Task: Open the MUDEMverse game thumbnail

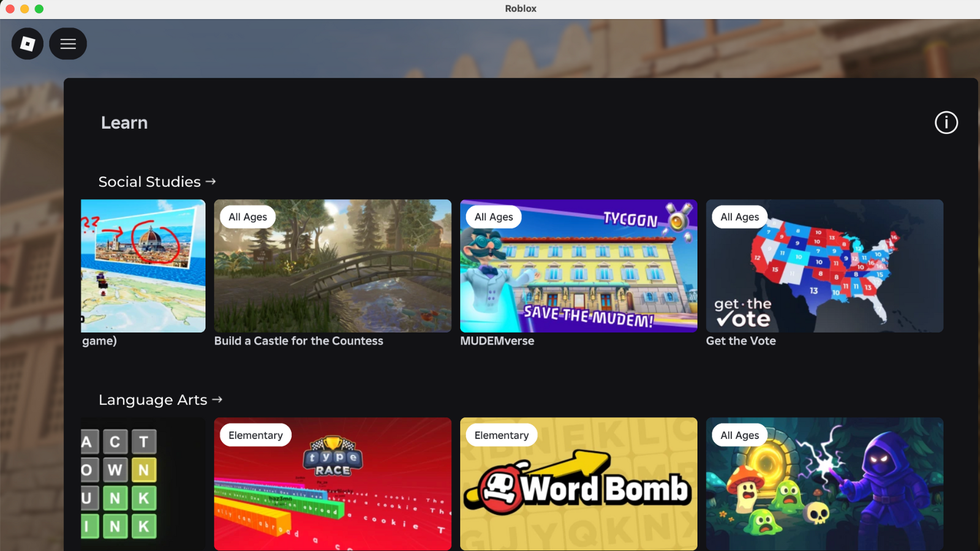Action: coord(578,266)
